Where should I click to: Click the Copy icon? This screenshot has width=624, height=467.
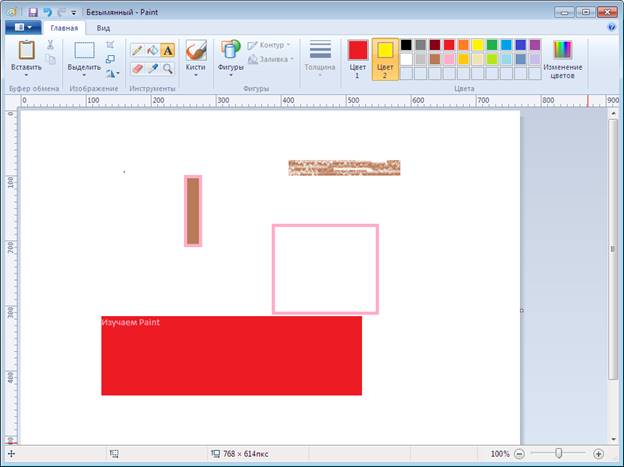pos(51,60)
